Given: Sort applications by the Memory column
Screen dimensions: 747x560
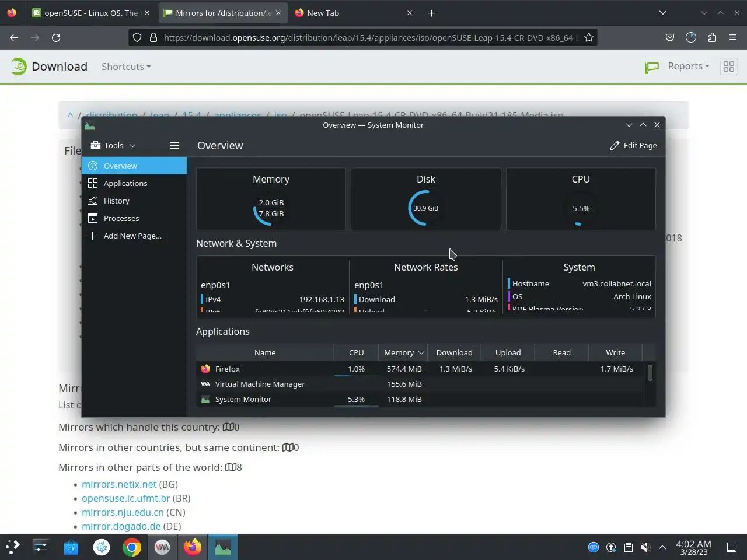Looking at the screenshot, I should (x=403, y=352).
